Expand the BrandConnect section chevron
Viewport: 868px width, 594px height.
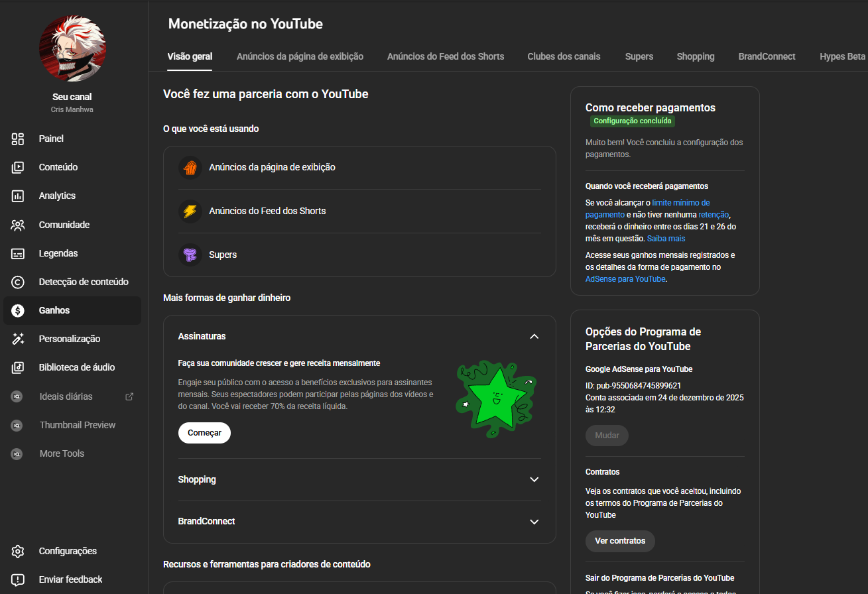534,522
